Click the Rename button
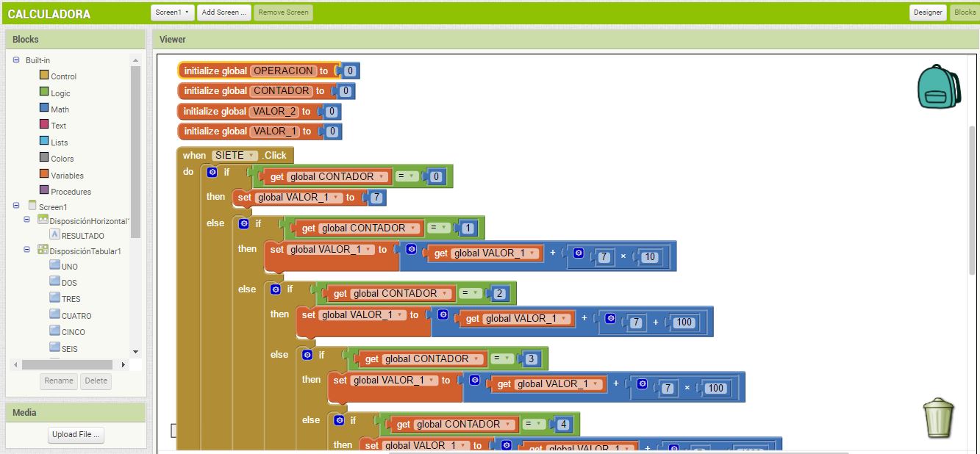980x454 pixels. pyautogui.click(x=58, y=381)
